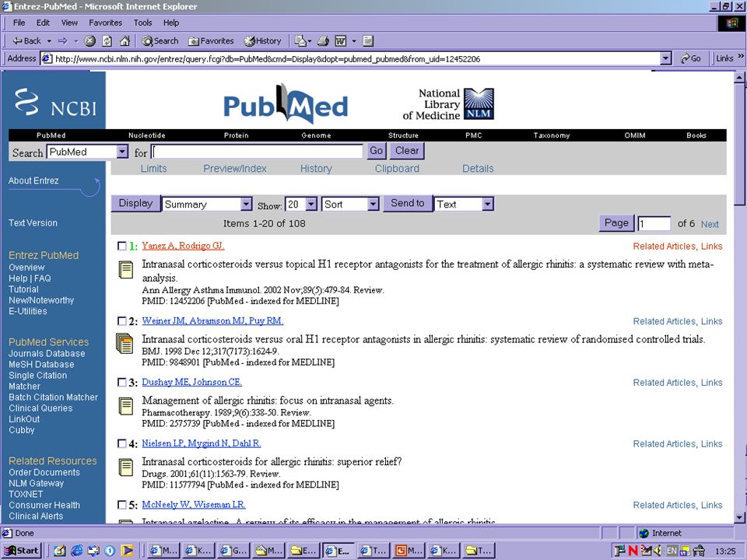Go to Next results page link
Viewport: 747px width, 560px height.
pos(710,224)
